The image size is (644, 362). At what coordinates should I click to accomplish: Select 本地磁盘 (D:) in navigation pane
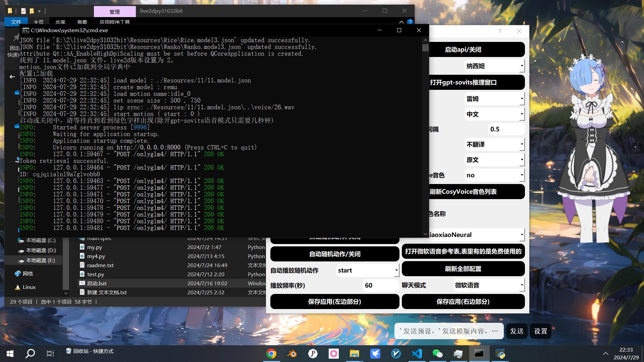click(x=37, y=250)
